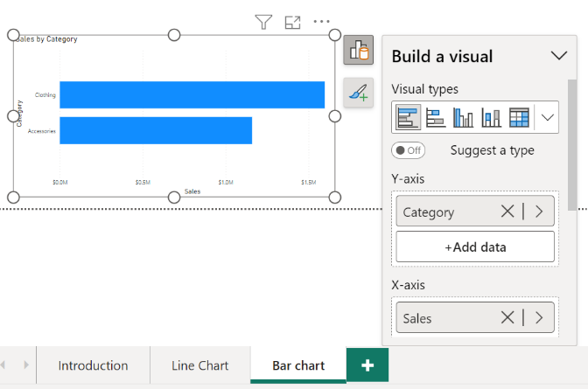588x389 pixels.
Task: Click the Build a visual icon button
Action: pyautogui.click(x=359, y=50)
